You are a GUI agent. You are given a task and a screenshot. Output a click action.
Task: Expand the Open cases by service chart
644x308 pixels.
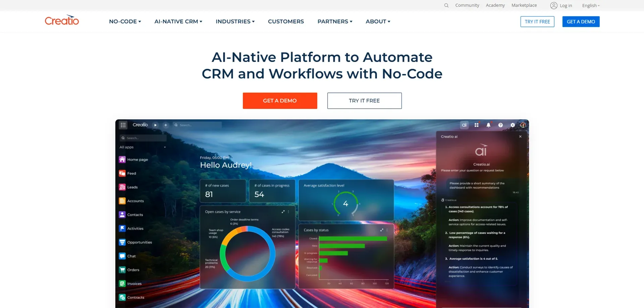(x=283, y=212)
